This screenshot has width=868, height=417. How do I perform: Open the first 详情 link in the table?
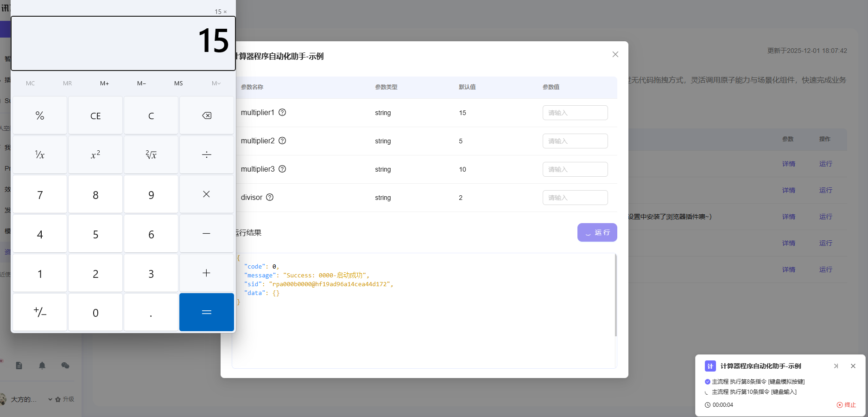[788, 164]
